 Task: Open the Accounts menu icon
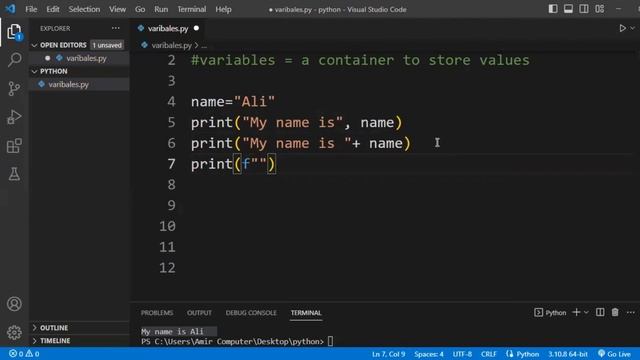[x=14, y=304]
